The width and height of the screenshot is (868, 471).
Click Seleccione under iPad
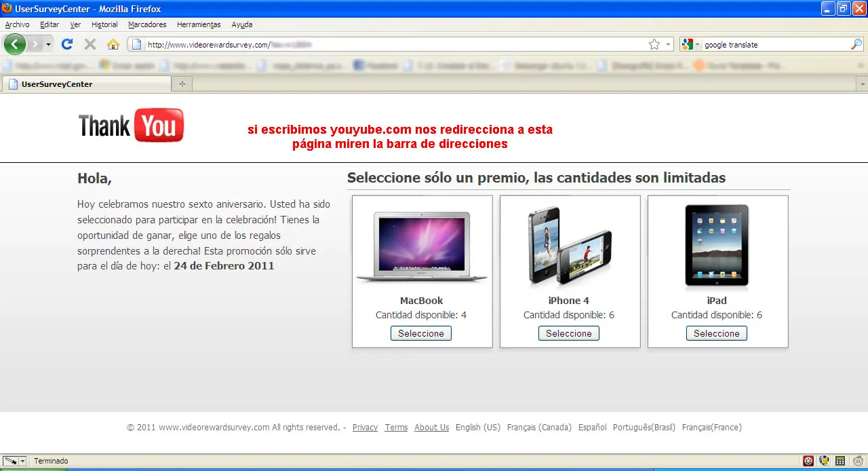coord(717,333)
